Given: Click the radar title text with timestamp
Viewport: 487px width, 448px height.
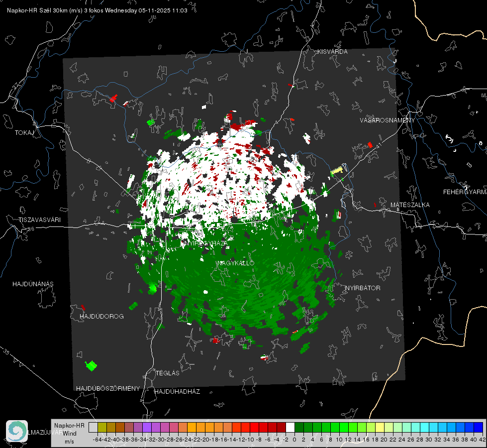Looking at the screenshot, I should pos(97,10).
